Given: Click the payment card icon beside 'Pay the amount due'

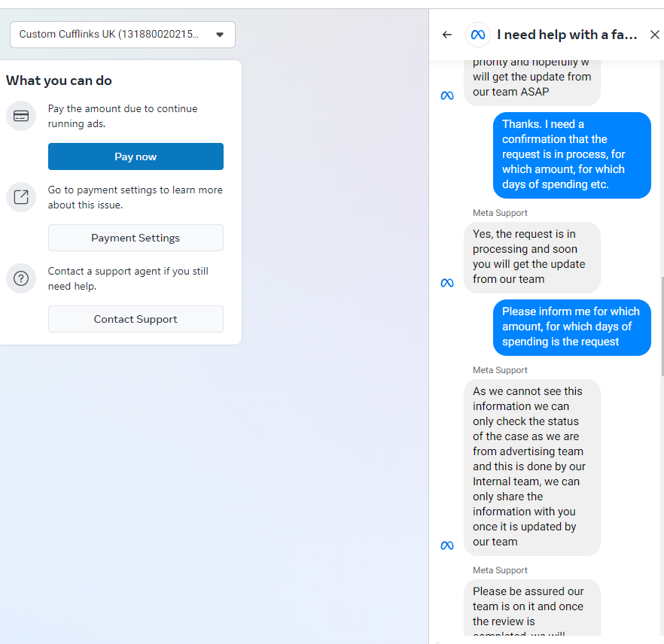Looking at the screenshot, I should (x=21, y=116).
